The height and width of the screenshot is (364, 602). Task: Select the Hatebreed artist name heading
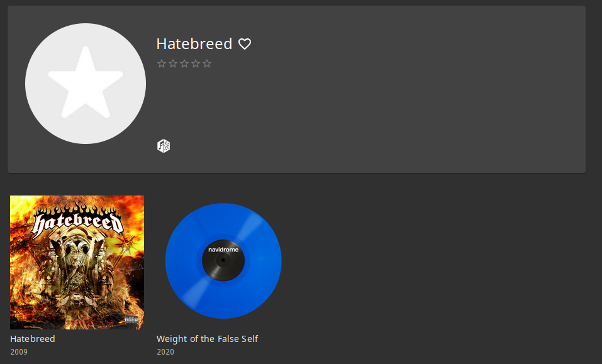(194, 44)
